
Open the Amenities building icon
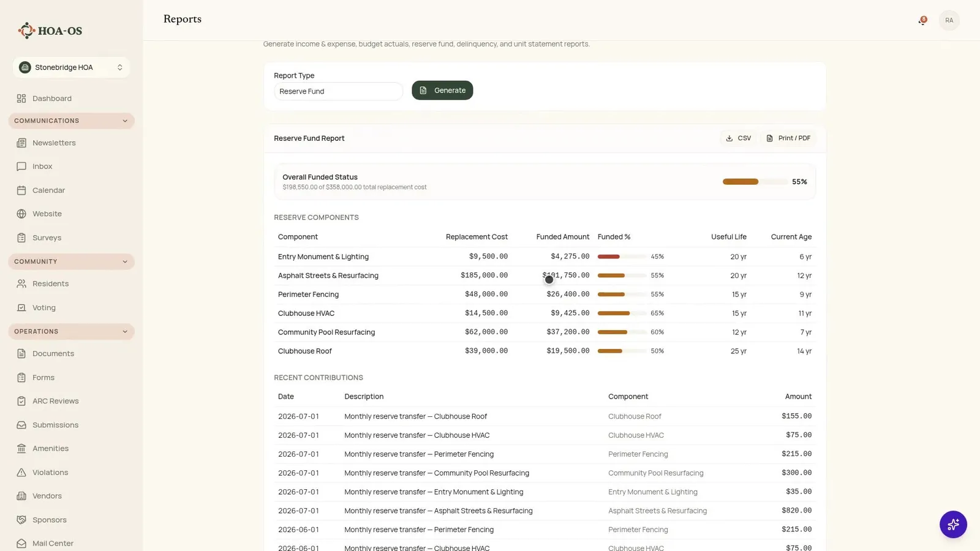point(21,448)
